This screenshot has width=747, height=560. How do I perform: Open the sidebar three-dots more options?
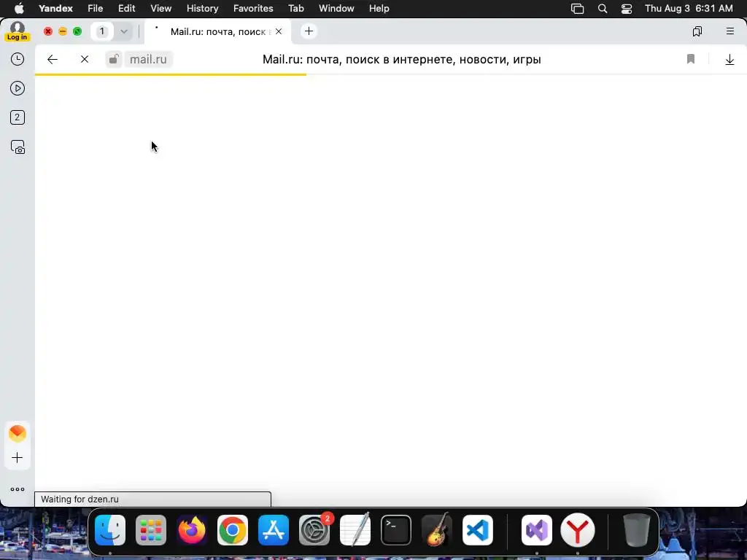click(x=18, y=489)
